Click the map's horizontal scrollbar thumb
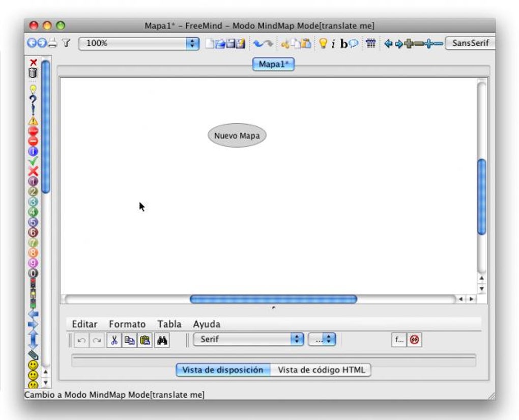The height and width of the screenshot is (420, 519). pos(273,299)
